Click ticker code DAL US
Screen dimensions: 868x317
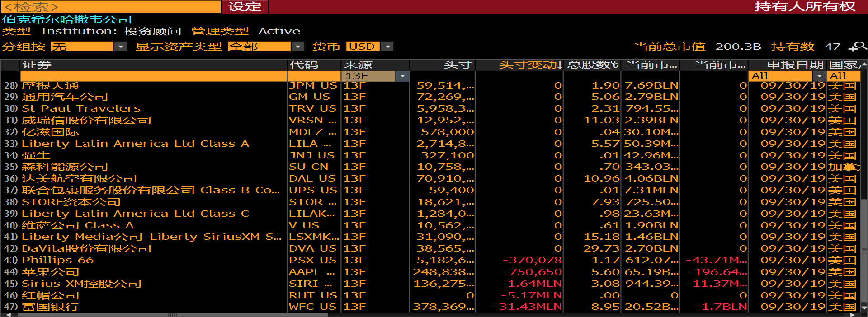point(312,178)
